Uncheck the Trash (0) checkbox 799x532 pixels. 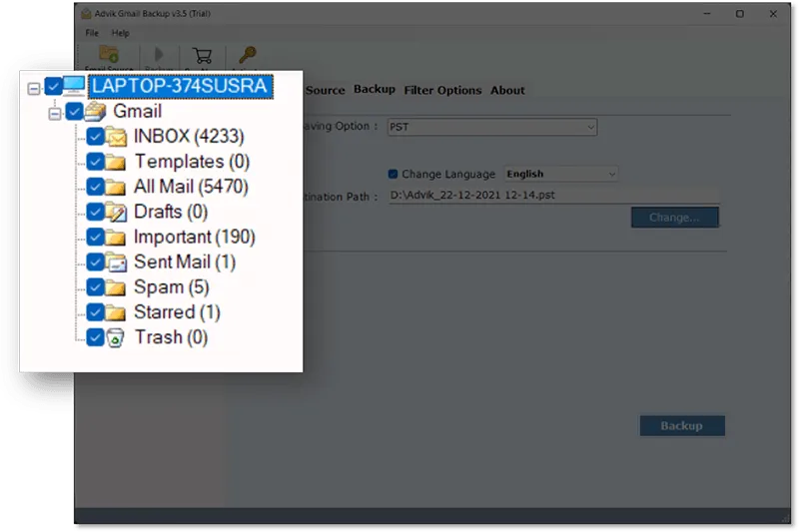95,337
